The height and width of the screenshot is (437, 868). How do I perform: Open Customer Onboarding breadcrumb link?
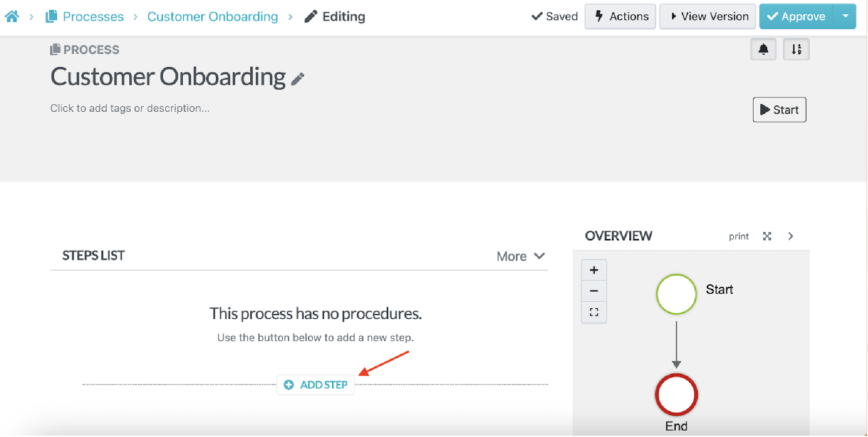pyautogui.click(x=213, y=16)
